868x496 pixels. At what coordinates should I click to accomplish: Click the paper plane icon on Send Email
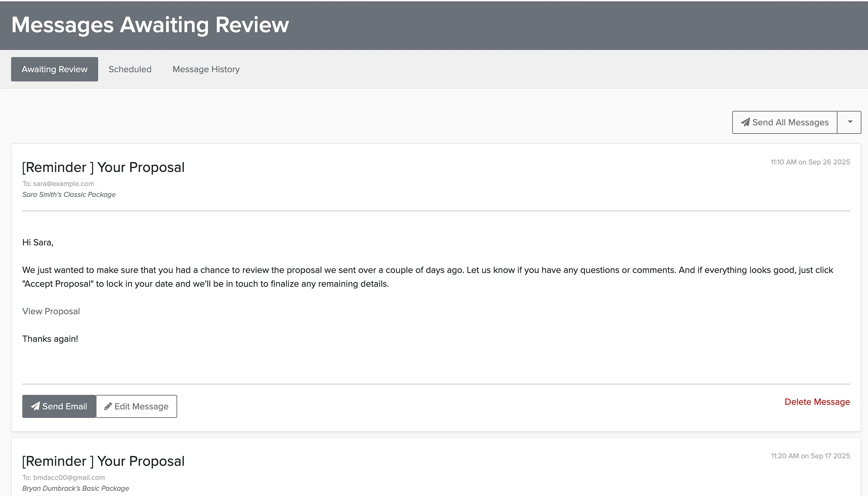coord(35,406)
